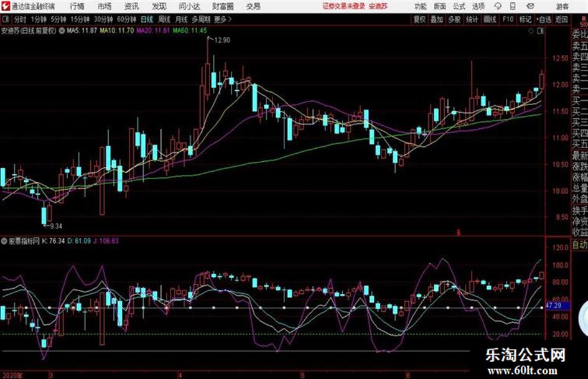Click the MA60: 11.45 indicator value
Image resolution: width=588 pixels, height=379 pixels.
click(x=190, y=30)
